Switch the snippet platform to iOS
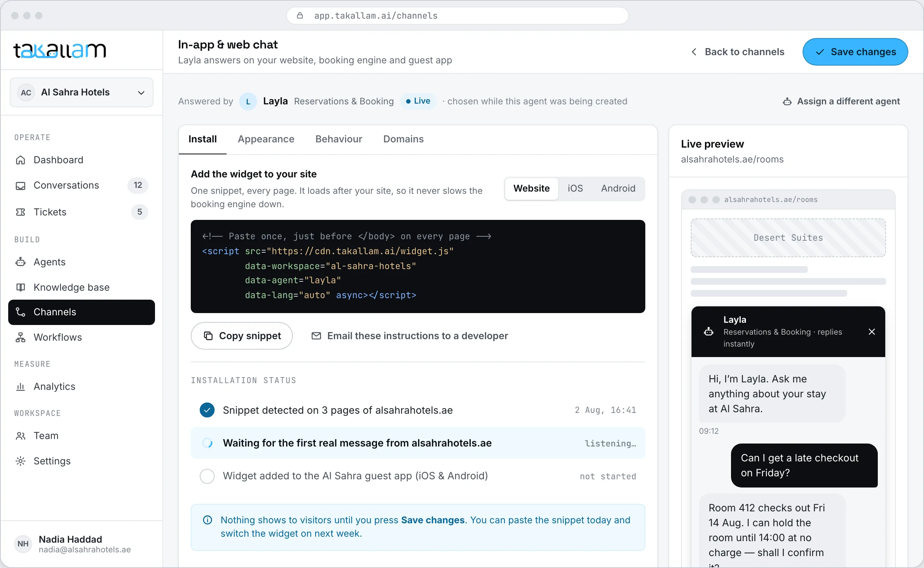The image size is (924, 568). pos(575,189)
